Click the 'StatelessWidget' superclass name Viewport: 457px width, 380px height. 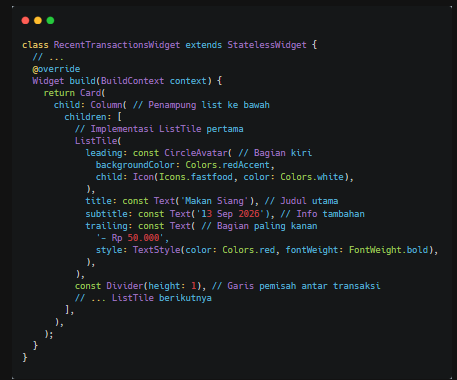tap(267, 45)
